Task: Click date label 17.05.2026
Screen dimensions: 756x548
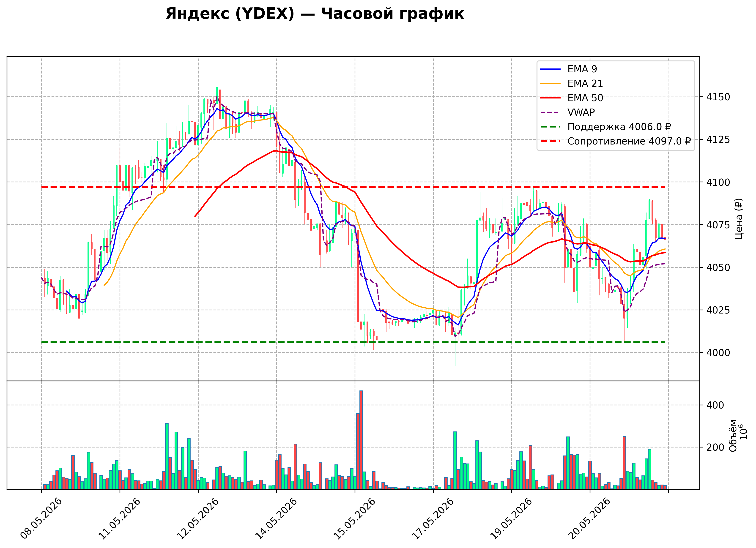Action: click(433, 518)
